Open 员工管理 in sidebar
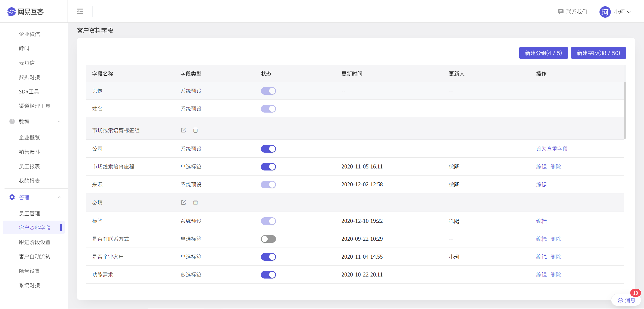 point(29,213)
